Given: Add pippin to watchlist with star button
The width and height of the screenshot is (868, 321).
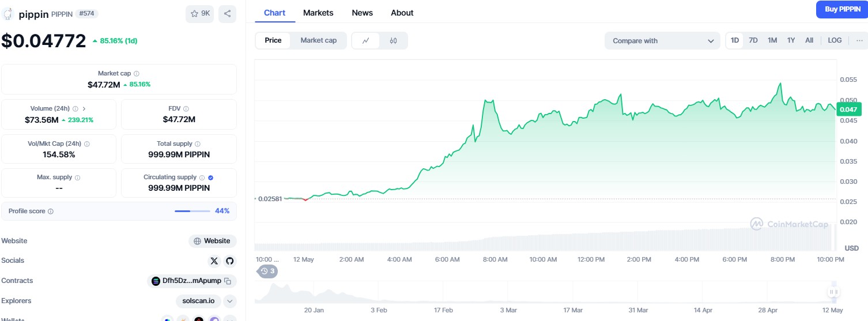Looking at the screenshot, I should [x=199, y=14].
